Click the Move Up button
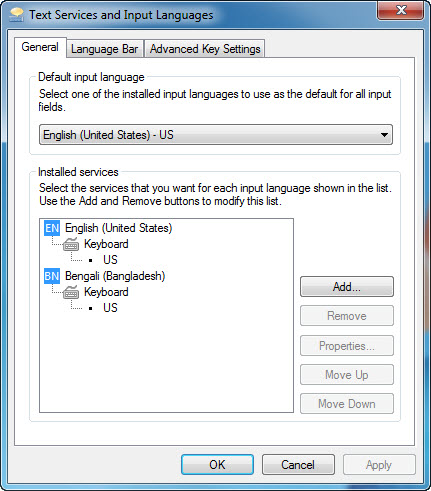Viewport: 431px width, 491px height. [347, 375]
